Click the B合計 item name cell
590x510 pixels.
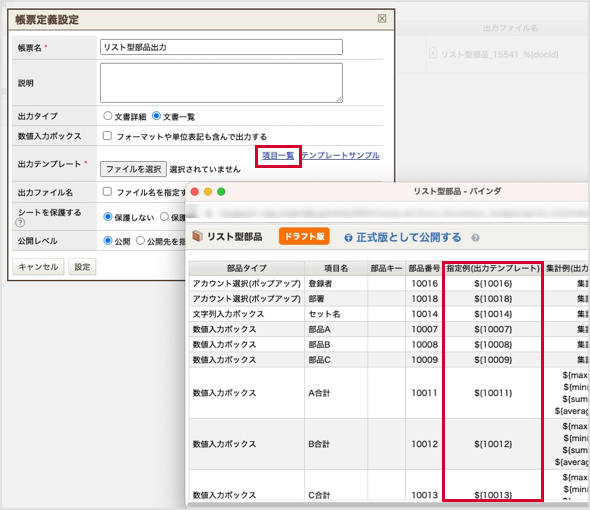pos(336,444)
